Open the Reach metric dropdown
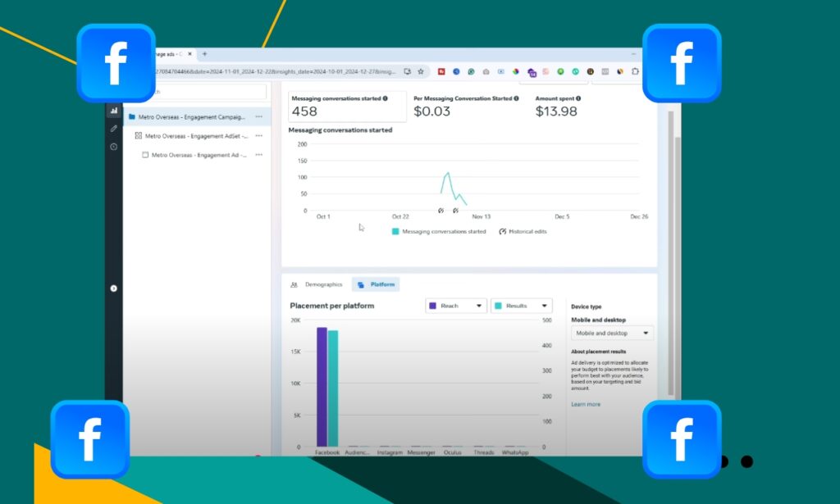Image resolution: width=840 pixels, height=504 pixels. (x=456, y=306)
